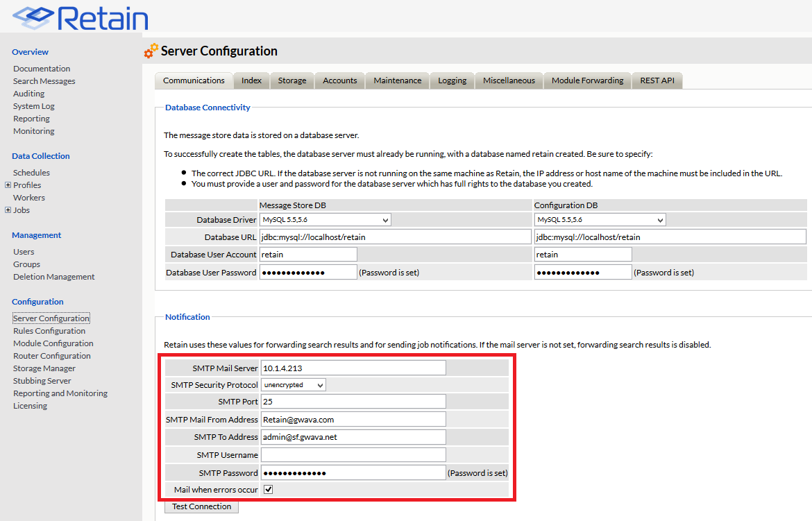Open Message Store DB driver dropdown

coord(325,220)
